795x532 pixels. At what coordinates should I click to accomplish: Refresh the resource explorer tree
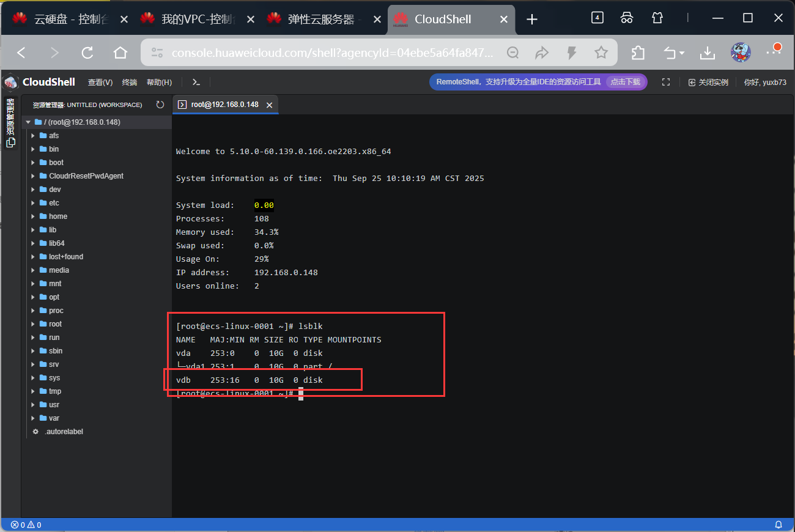tap(160, 105)
